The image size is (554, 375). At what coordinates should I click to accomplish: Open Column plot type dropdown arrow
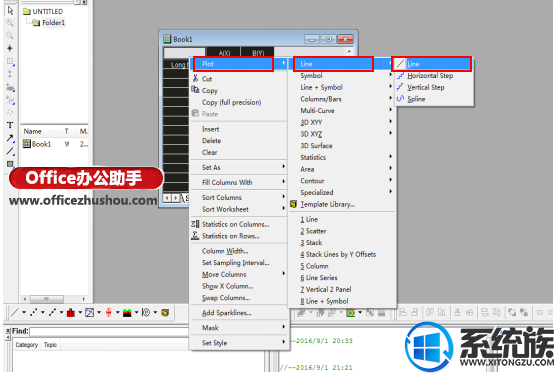pyautogui.click(x=80, y=312)
